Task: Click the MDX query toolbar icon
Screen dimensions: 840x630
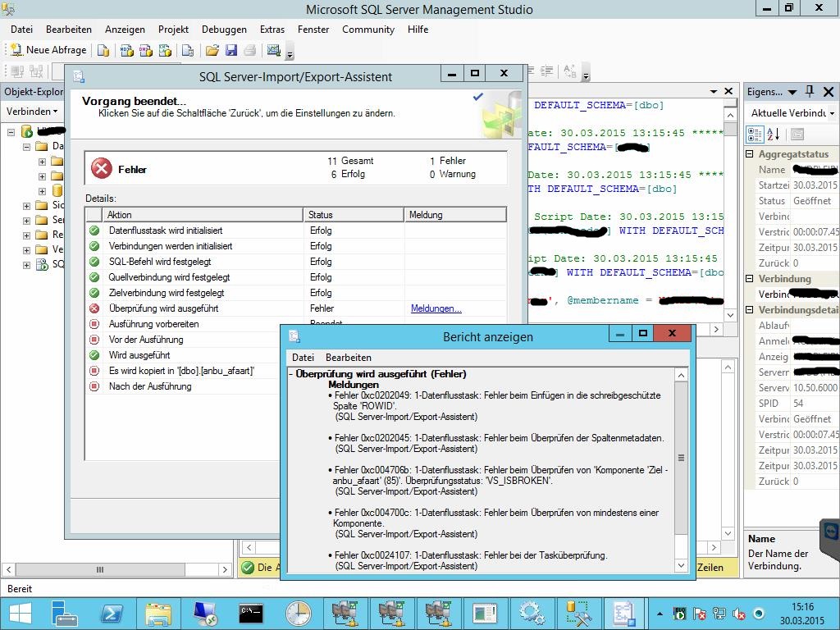Action: click(127, 50)
